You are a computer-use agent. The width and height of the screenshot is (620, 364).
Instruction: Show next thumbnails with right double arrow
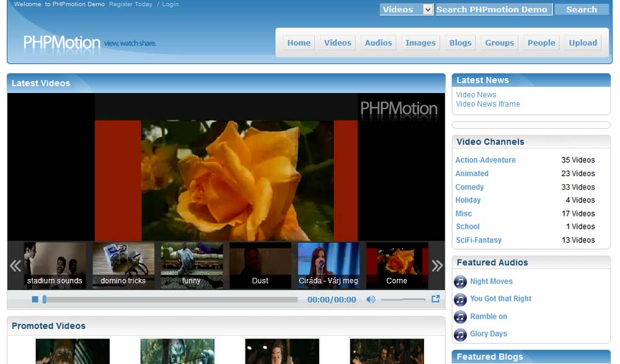[437, 265]
